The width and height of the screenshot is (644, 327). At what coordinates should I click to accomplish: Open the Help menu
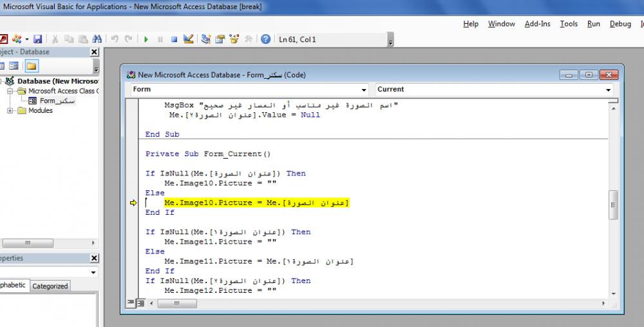471,24
